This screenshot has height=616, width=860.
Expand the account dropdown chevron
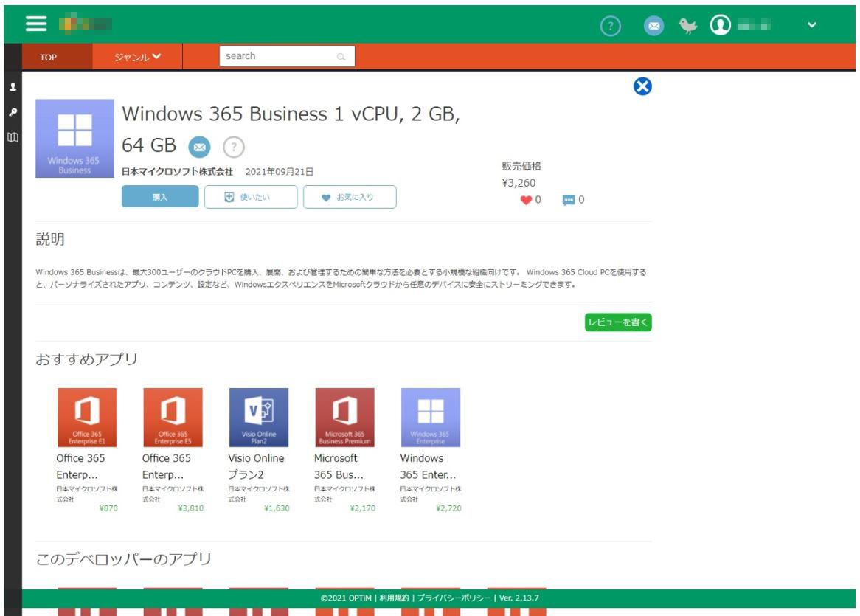[x=812, y=26]
